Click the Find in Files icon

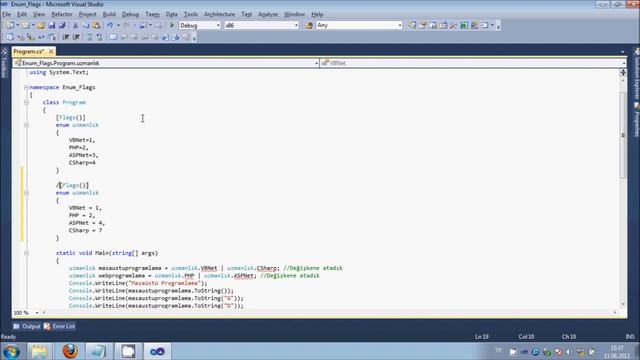(x=309, y=25)
